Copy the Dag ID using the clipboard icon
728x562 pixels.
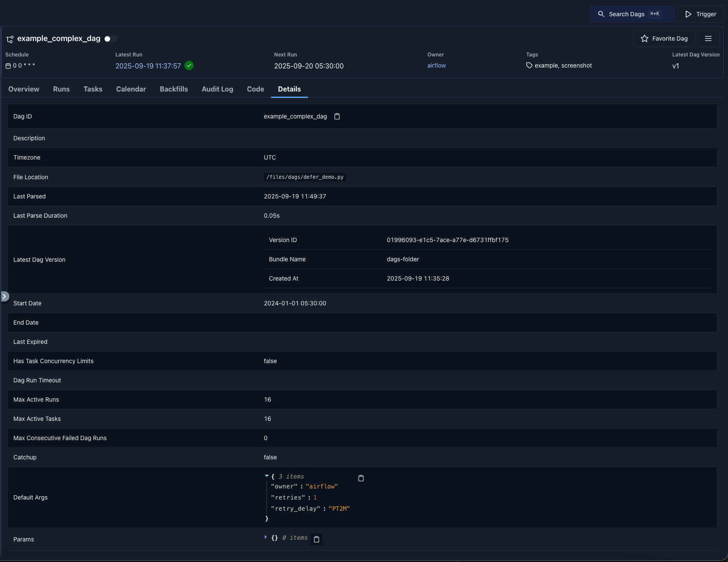[337, 116]
